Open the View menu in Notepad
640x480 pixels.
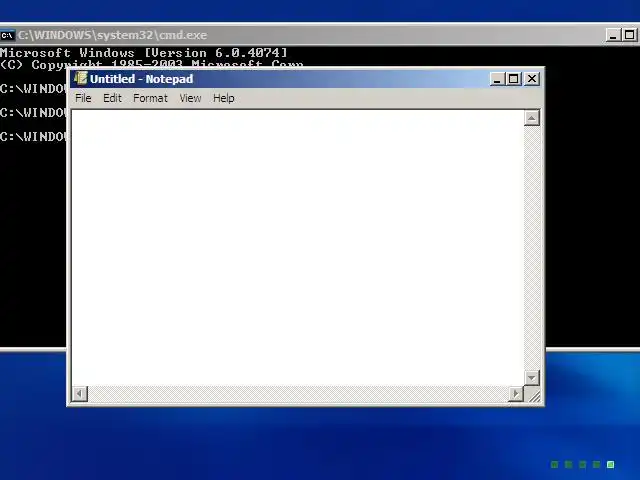tap(190, 98)
